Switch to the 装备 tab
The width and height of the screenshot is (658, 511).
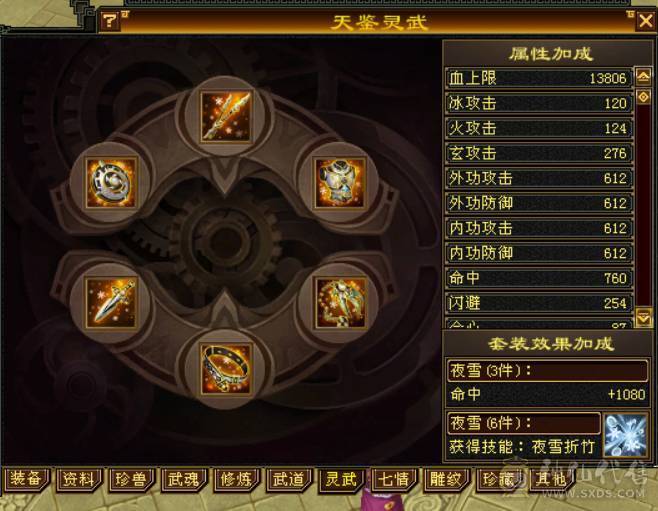coord(26,479)
